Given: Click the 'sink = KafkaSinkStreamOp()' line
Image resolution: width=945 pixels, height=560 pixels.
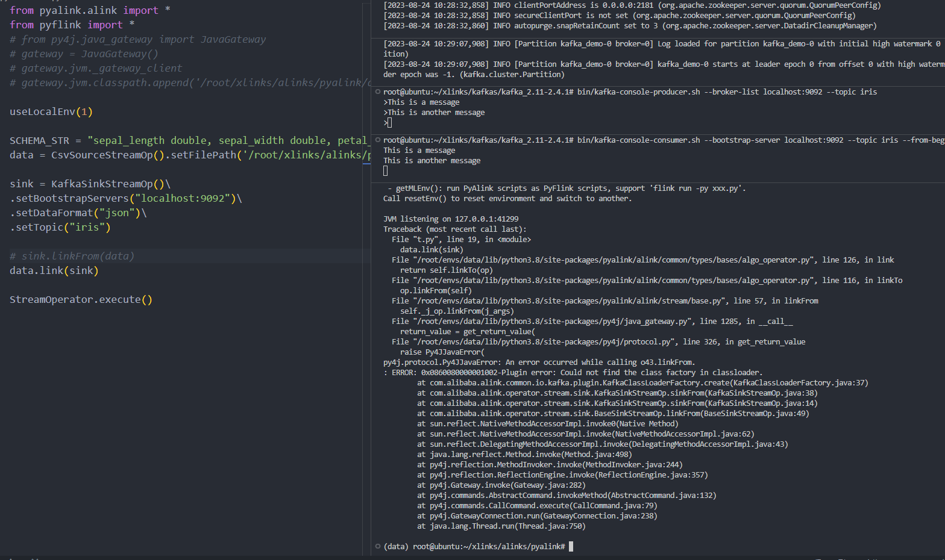Looking at the screenshot, I should (x=90, y=184).
